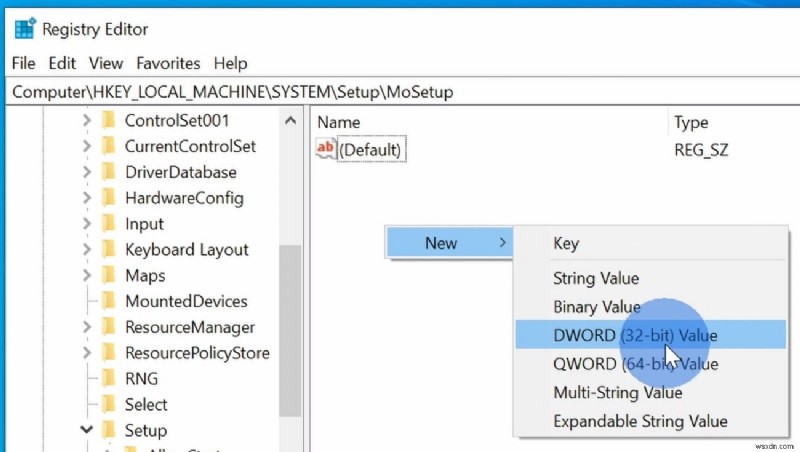Choose Expandable String Value
The height and width of the screenshot is (452, 800).
(651, 421)
